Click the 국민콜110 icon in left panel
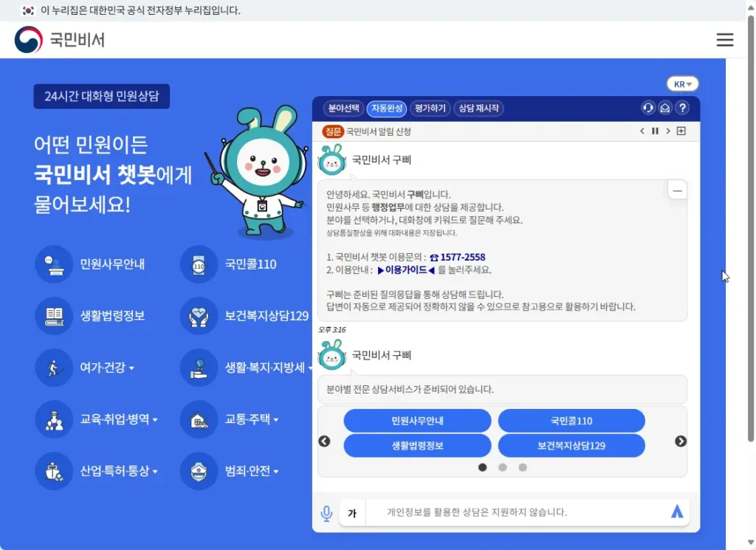Viewport: 756px width, 550px height. tap(199, 264)
